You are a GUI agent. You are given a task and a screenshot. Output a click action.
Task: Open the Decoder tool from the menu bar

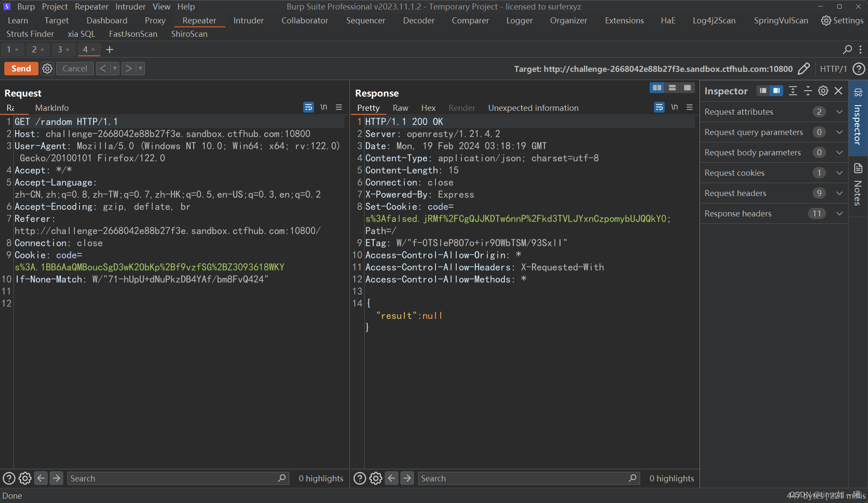[418, 20]
